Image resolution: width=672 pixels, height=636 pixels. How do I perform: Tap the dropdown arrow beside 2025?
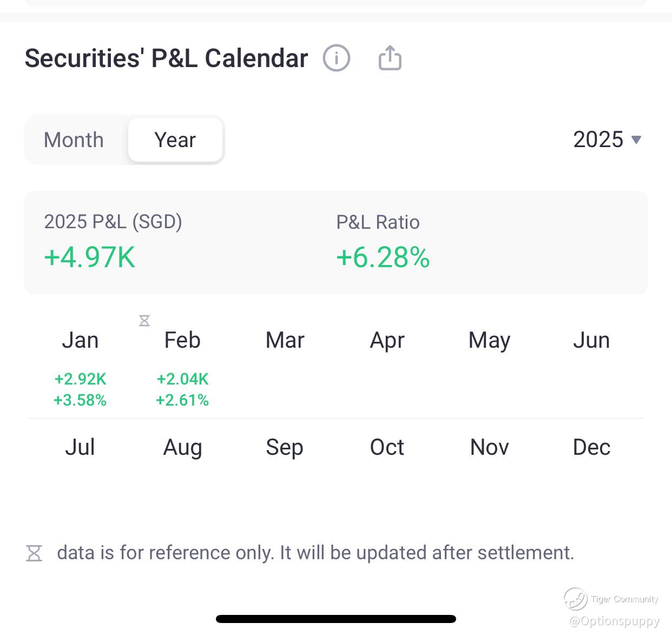tap(636, 140)
